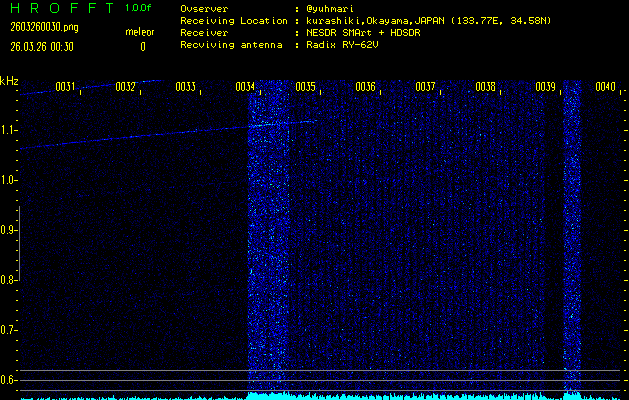Click the 0.7 frequency axis label
The image size is (629, 400).
click(10, 330)
